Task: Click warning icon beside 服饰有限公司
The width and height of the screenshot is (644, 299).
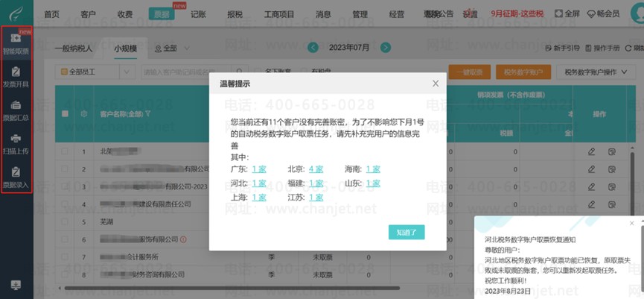Action: tap(183, 239)
